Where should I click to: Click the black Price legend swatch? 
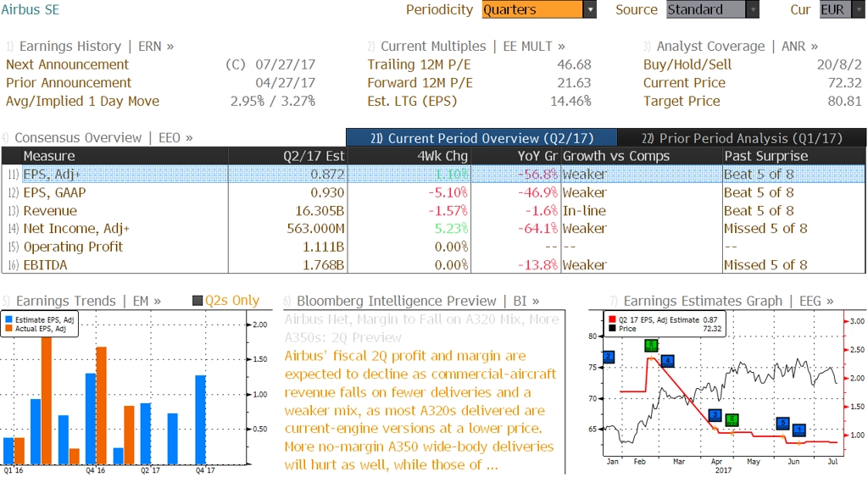(612, 329)
